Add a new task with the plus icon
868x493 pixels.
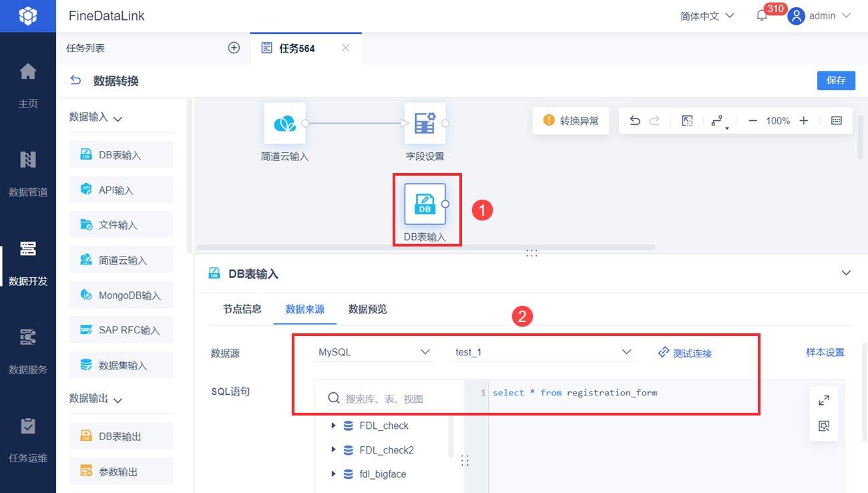(234, 47)
